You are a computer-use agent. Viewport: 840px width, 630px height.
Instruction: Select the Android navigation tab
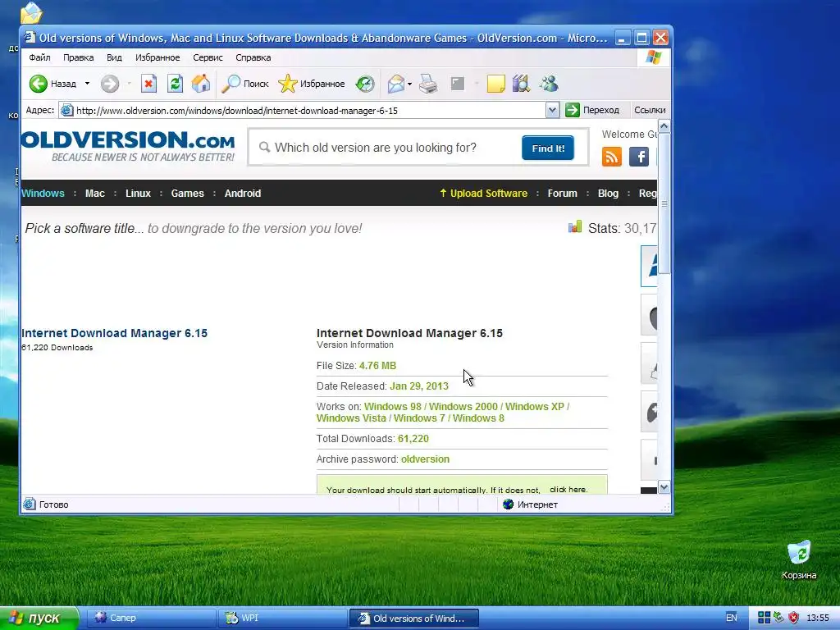point(242,194)
